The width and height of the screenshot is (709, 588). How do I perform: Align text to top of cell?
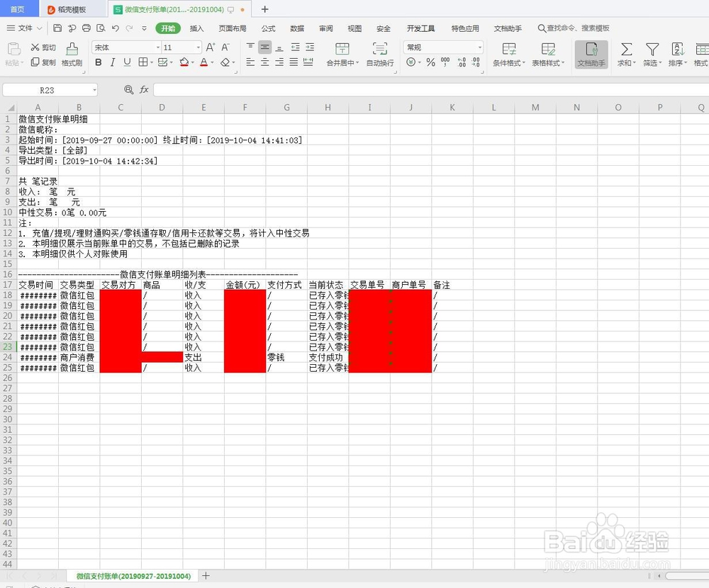(250, 47)
